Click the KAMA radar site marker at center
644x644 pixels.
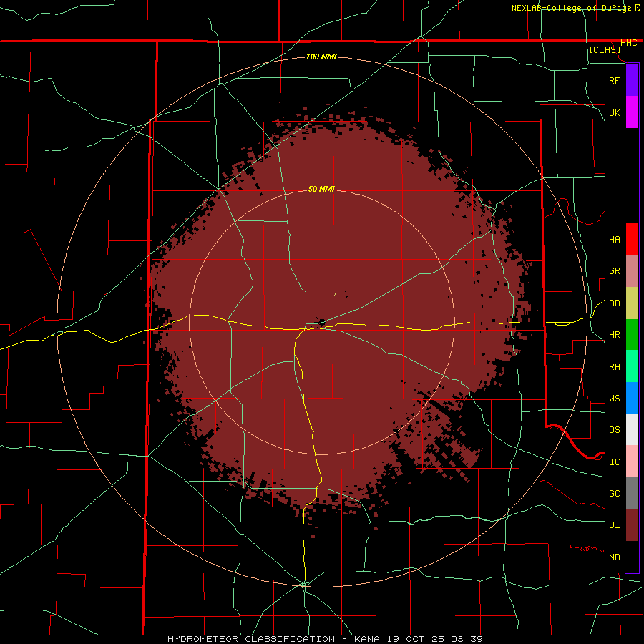click(321, 322)
